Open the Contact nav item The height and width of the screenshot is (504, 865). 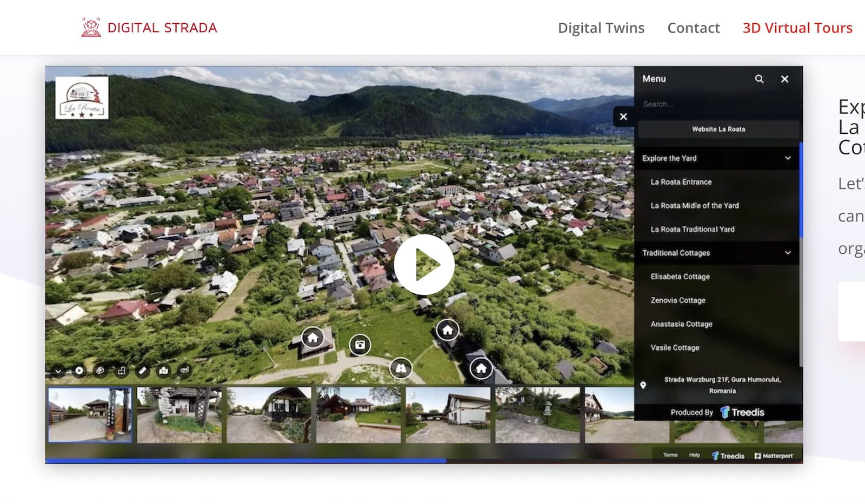click(694, 28)
